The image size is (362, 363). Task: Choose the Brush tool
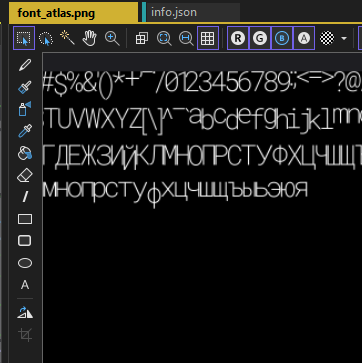(x=25, y=87)
